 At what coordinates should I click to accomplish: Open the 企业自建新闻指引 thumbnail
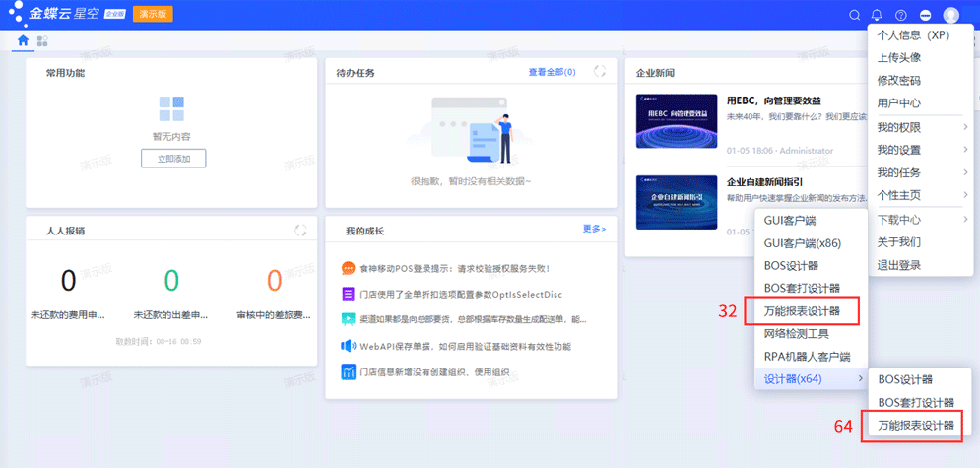pos(677,202)
